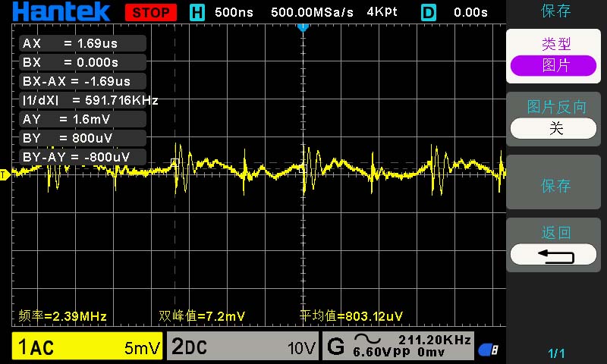Click the blue trigger position marker at top
The height and width of the screenshot is (364, 607).
click(303, 27)
